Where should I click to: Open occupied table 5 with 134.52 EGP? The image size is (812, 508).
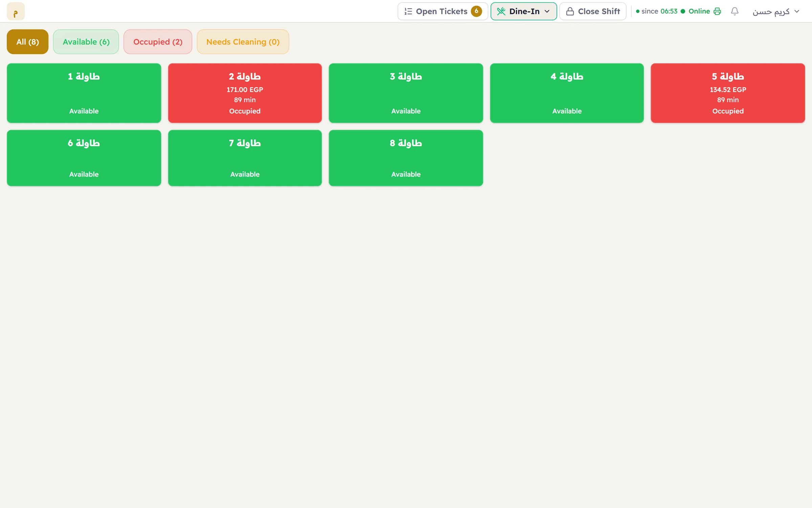click(x=728, y=93)
